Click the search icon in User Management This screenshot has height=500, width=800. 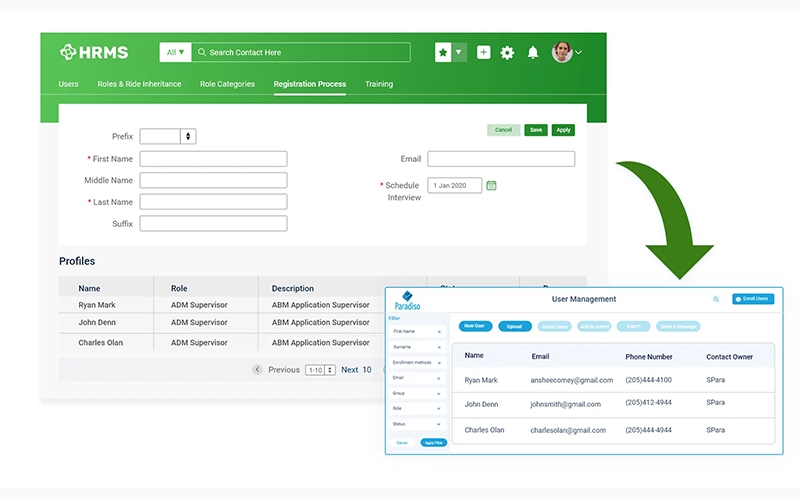click(x=716, y=299)
